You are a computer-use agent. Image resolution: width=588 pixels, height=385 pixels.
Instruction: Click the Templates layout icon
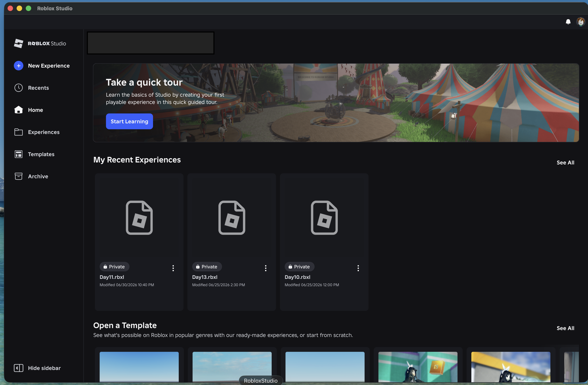[x=19, y=154]
